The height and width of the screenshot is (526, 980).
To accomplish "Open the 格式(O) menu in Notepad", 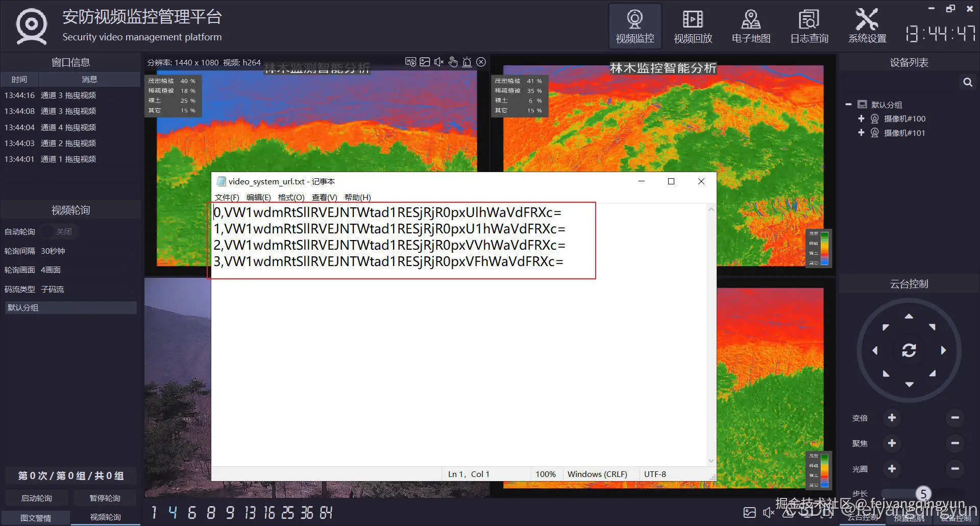I will click(291, 198).
